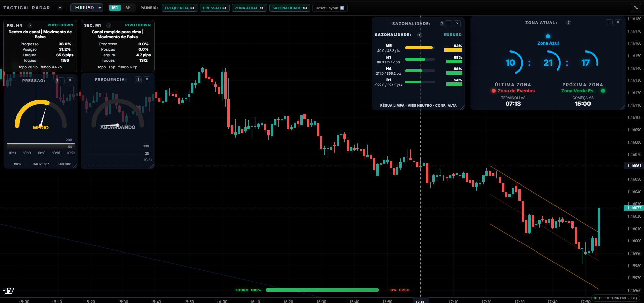Switch to the M5 timeframe
This screenshot has width=644, height=303.
[x=128, y=8]
